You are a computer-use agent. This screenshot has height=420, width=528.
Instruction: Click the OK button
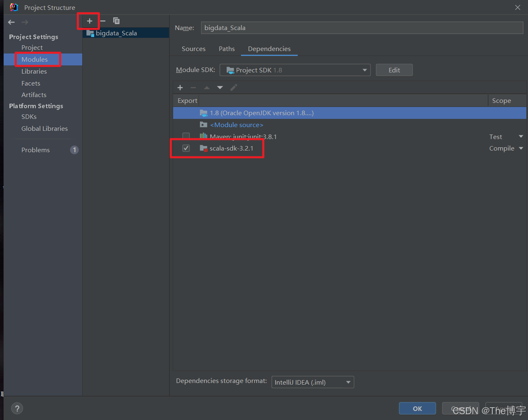coord(417,408)
